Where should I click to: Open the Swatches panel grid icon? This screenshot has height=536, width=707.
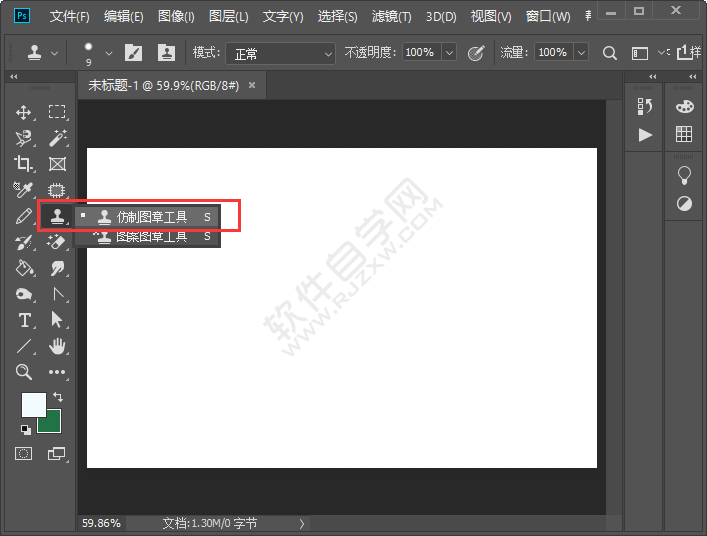click(x=684, y=134)
